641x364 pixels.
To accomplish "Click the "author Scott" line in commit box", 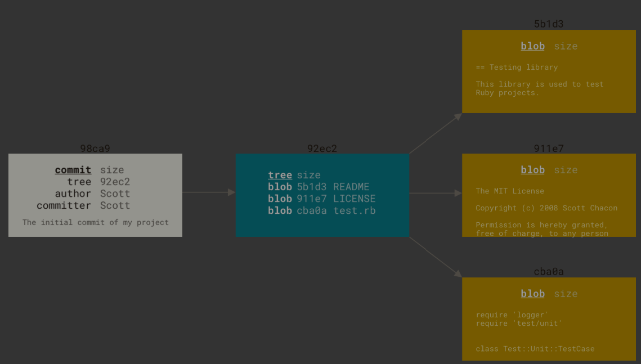I will 93,194.
